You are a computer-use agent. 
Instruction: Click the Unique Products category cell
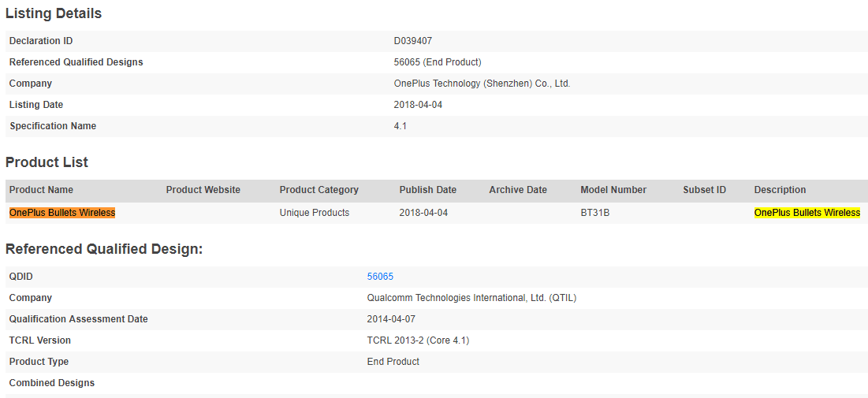coord(314,213)
